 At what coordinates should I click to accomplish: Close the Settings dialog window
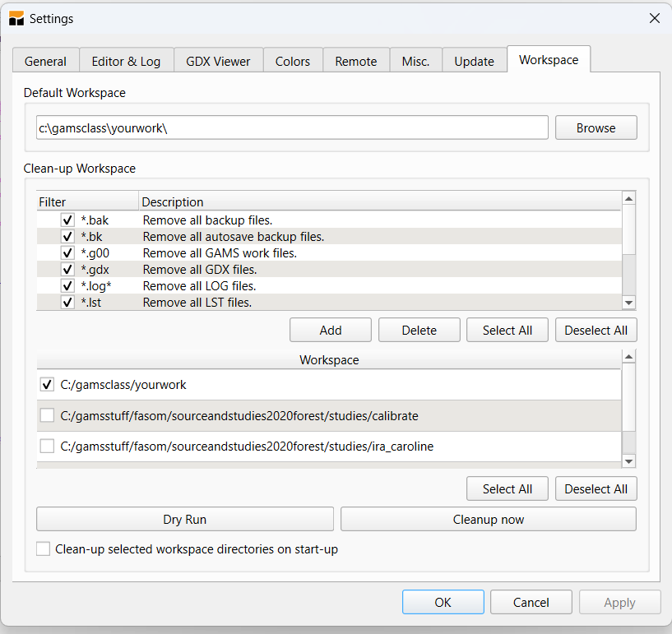[654, 18]
